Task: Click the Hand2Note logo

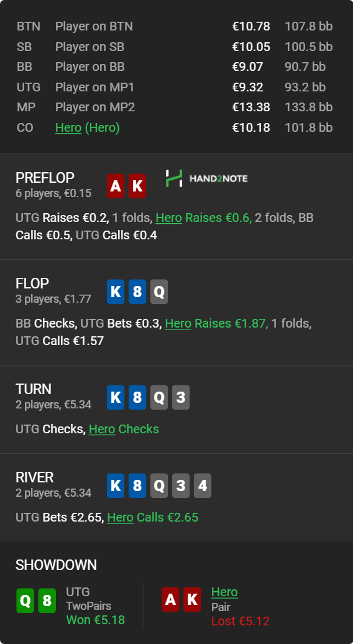Action: [206, 178]
